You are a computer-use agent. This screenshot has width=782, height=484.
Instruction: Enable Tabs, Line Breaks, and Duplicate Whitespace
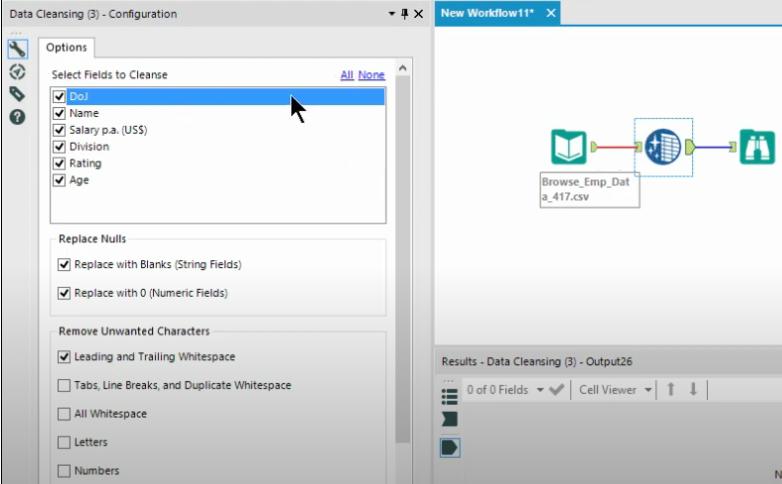tap(64, 385)
